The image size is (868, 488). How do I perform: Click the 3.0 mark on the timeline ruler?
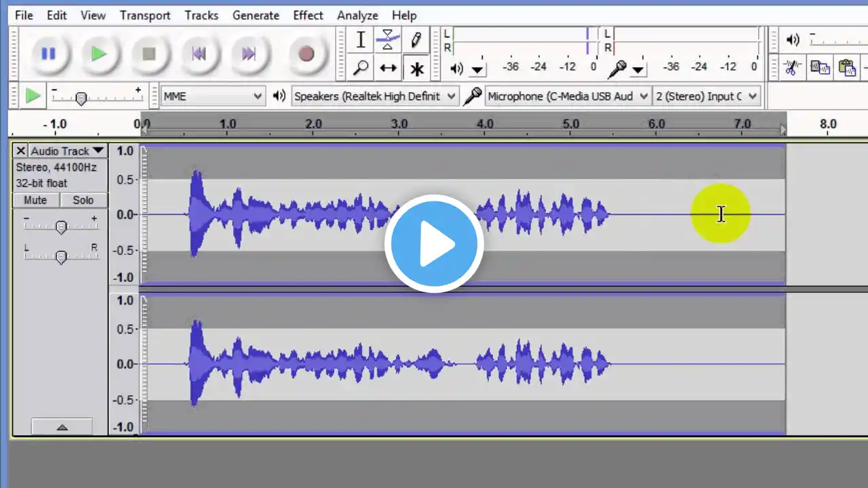pos(399,124)
